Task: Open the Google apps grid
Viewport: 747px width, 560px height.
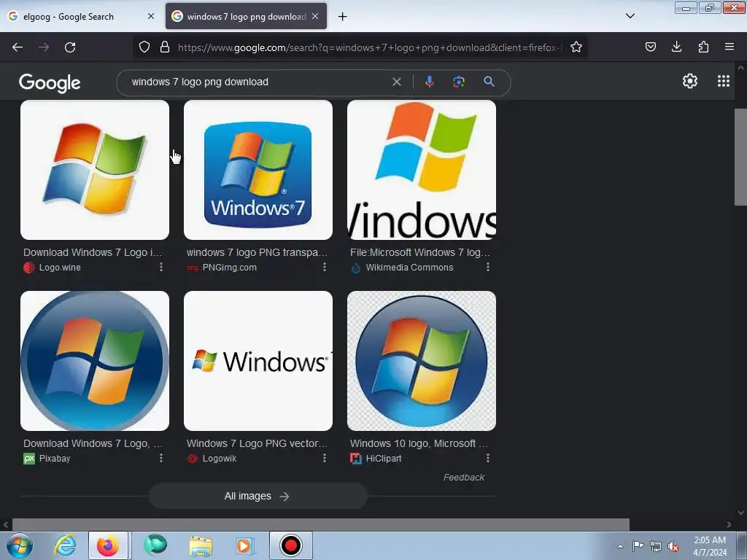Action: [x=724, y=82]
